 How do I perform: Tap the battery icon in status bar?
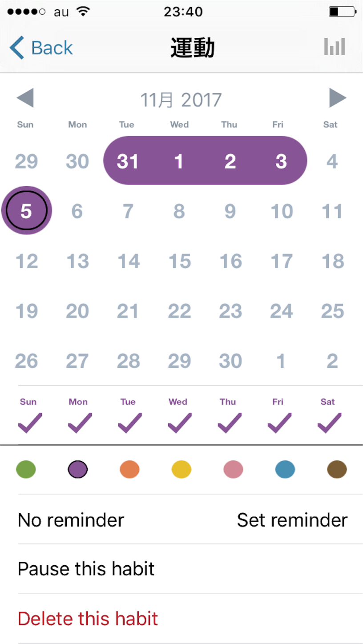coord(343,12)
